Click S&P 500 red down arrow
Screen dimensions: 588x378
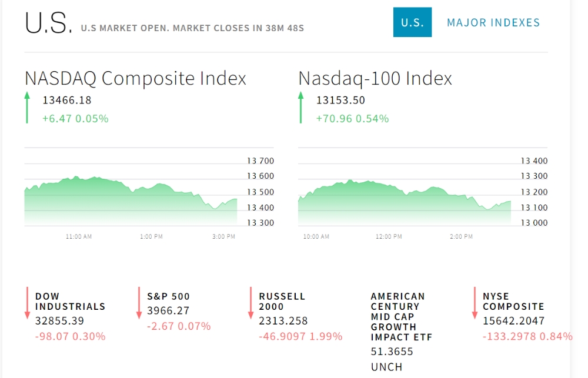pyautogui.click(x=139, y=303)
